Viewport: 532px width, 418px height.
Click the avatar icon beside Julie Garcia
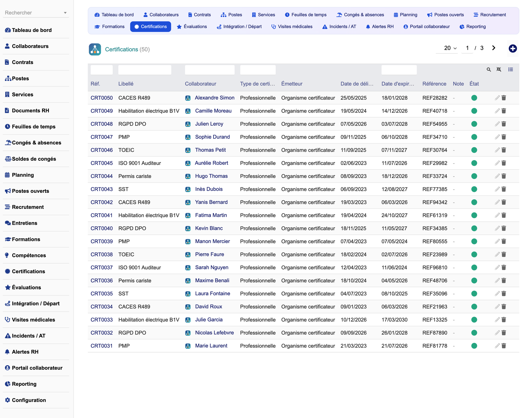pyautogui.click(x=188, y=320)
